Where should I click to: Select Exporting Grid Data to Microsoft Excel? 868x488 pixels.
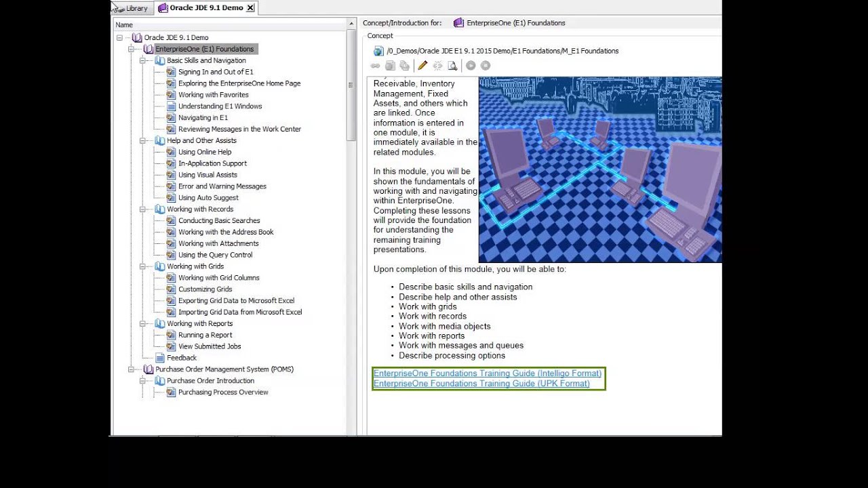pyautogui.click(x=236, y=301)
